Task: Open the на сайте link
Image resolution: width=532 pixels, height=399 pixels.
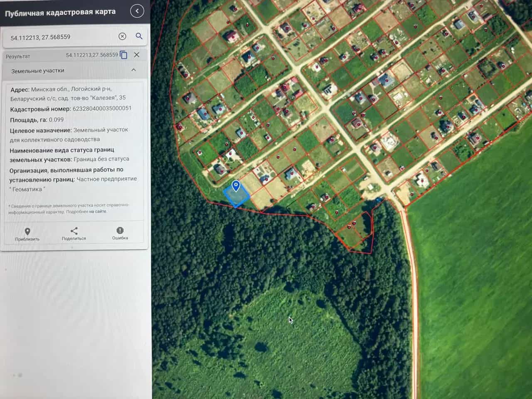Action: click(x=98, y=212)
